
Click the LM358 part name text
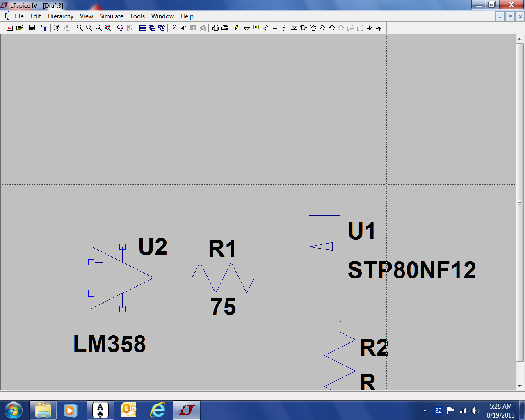(110, 344)
